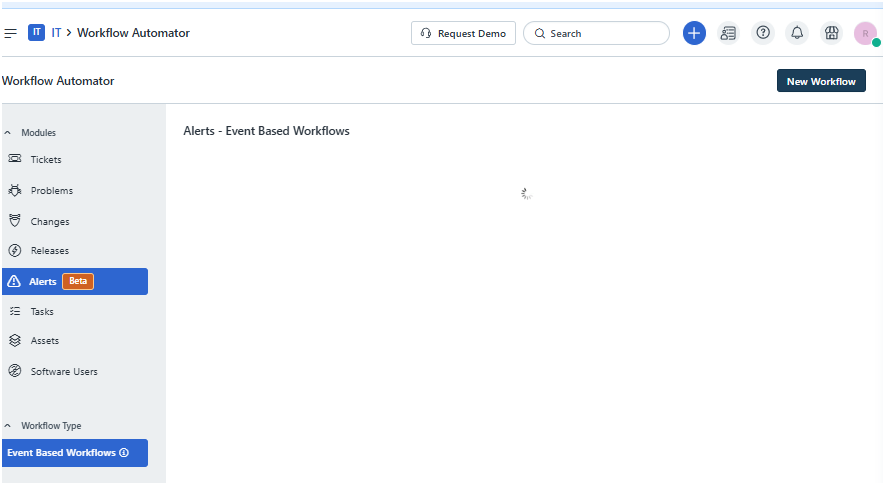The height and width of the screenshot is (485, 885).
Task: Click the Changes icon in sidebar
Action: pyautogui.click(x=15, y=220)
